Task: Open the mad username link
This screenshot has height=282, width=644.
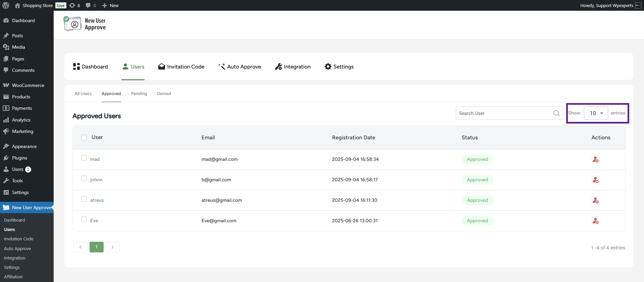Action: 95,159
